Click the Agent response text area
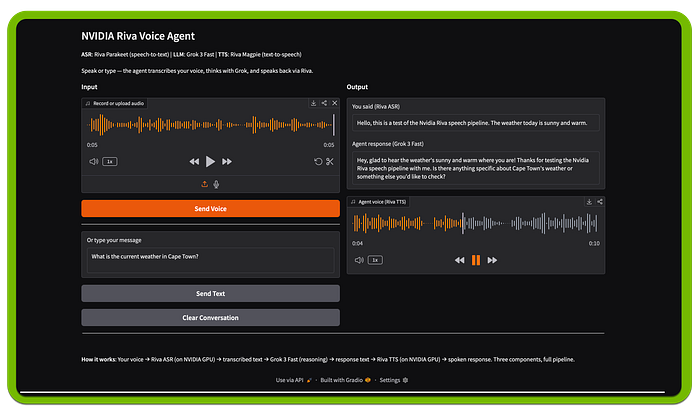 point(475,168)
